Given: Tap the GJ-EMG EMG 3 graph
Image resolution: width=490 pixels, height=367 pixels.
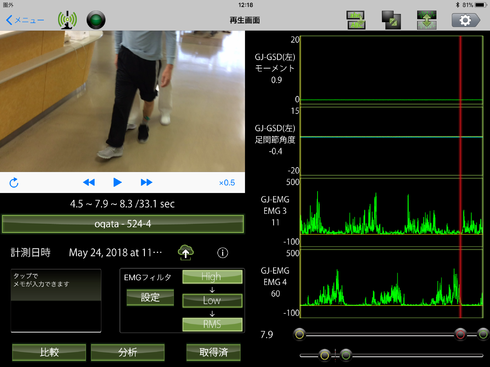Looking at the screenshot, I should point(392,212).
